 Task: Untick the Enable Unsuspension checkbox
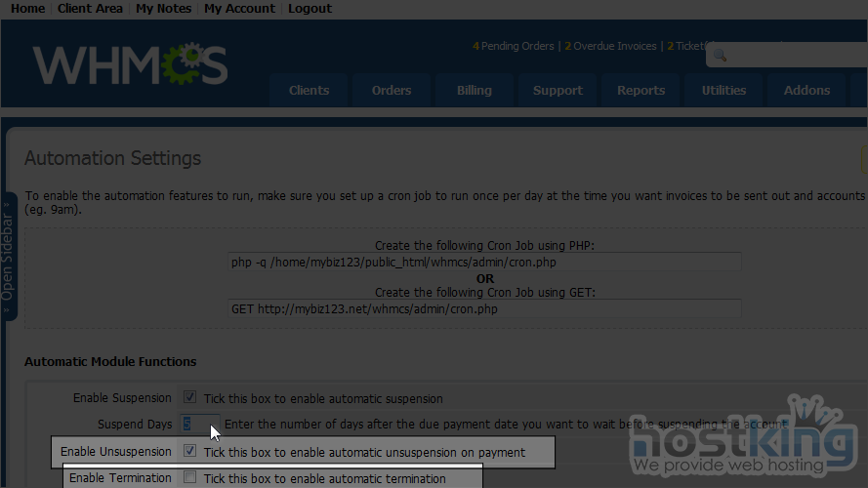[190, 452]
